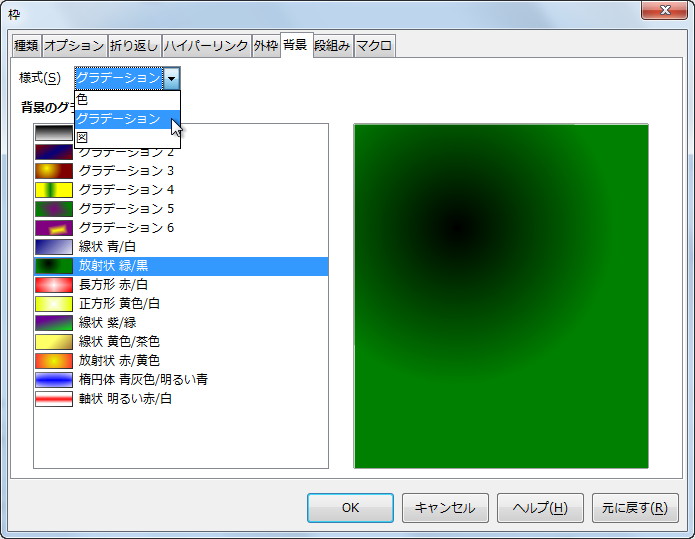Close the 枠 dialog window
This screenshot has width=695, height=539.
[664, 10]
